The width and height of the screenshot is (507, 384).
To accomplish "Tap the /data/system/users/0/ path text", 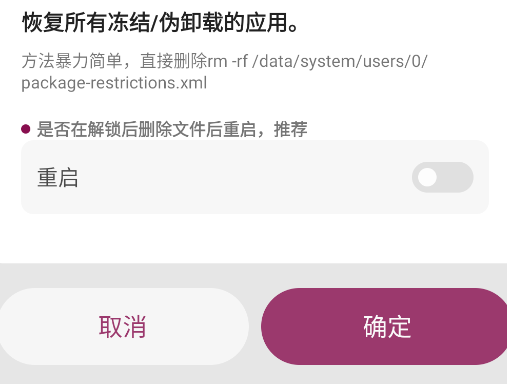I will [x=340, y=61].
